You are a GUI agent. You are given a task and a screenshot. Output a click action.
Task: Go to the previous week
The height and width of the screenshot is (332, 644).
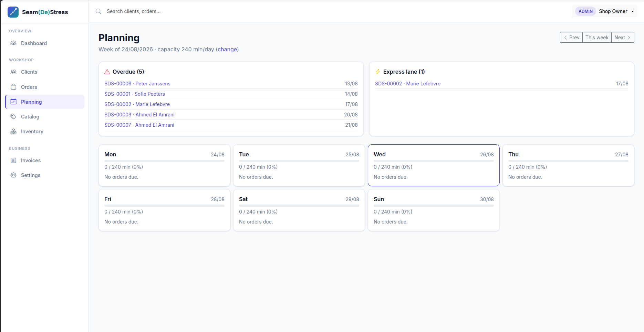(571, 38)
